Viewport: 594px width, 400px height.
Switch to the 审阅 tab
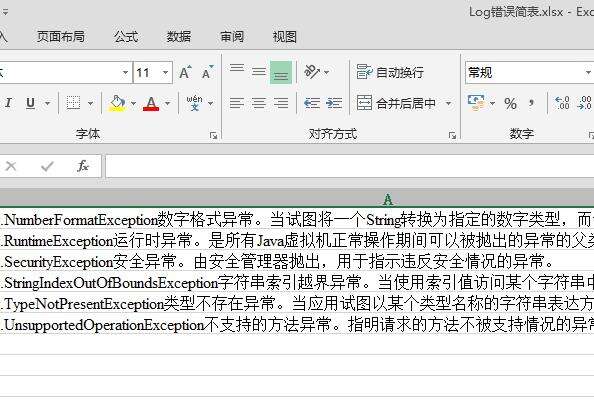[x=232, y=37]
